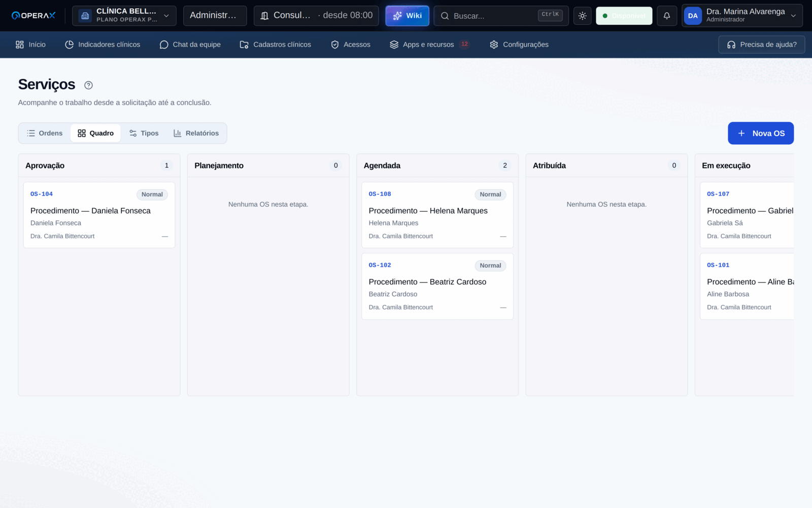The width and height of the screenshot is (812, 508).
Task: Focus the Buscar search field
Action: 501,16
